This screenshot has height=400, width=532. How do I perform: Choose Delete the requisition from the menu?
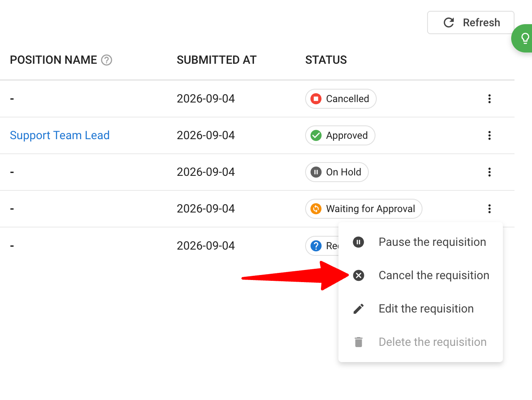[420, 342]
